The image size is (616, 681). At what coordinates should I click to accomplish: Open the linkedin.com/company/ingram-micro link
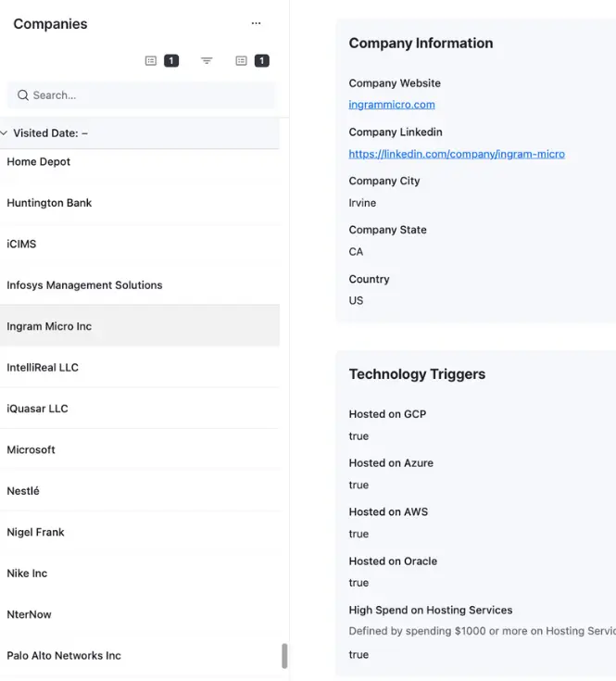pos(457,154)
